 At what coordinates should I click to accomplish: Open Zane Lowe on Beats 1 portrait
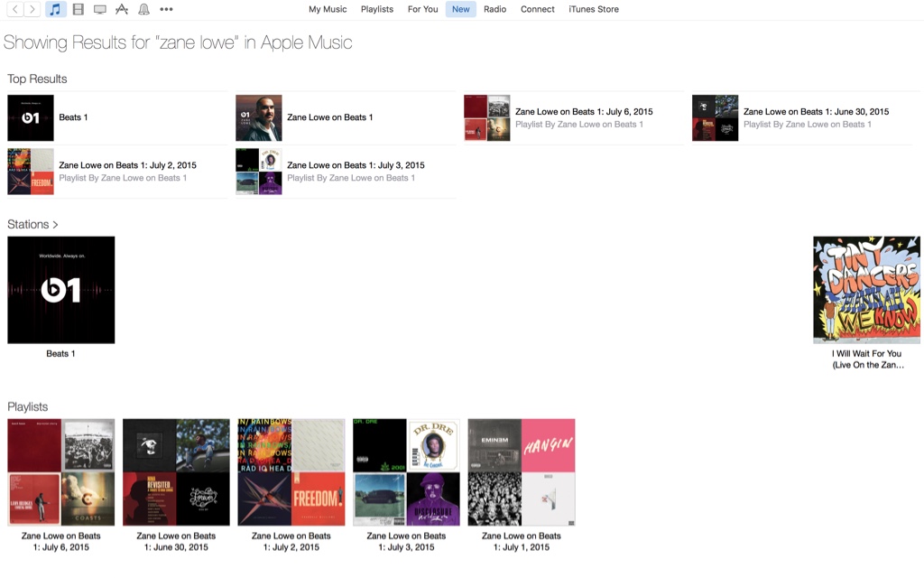coord(259,118)
